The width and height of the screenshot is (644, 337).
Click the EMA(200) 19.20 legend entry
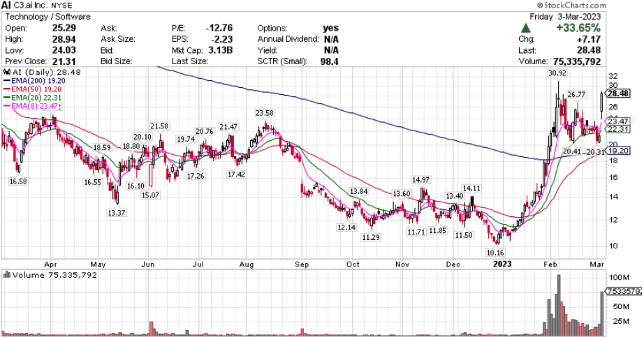coord(34,81)
